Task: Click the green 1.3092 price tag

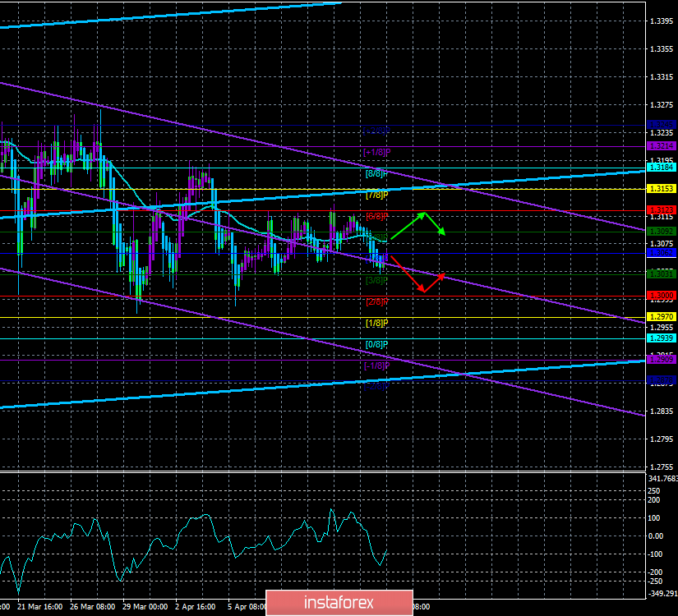Action: coord(662,232)
